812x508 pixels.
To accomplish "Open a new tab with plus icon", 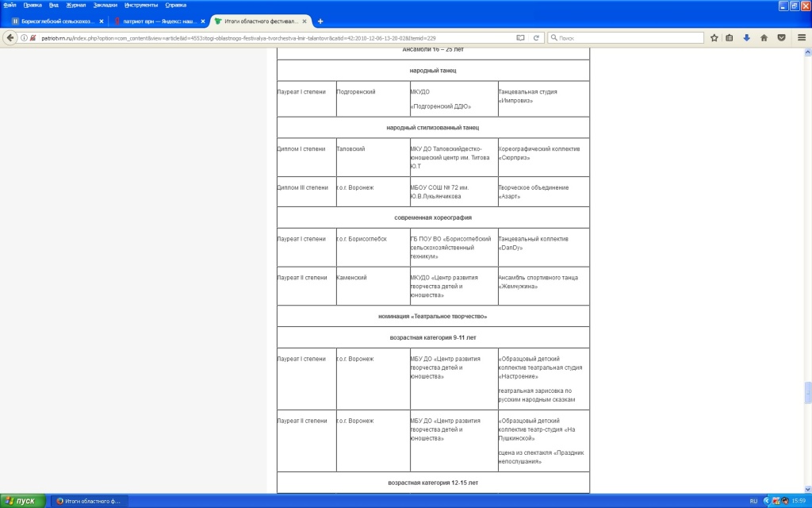I will pos(320,21).
